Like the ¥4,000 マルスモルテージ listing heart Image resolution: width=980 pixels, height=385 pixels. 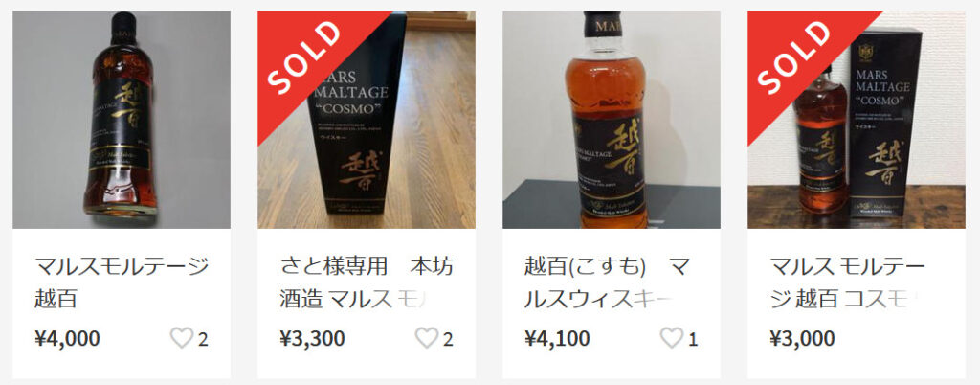point(182,338)
